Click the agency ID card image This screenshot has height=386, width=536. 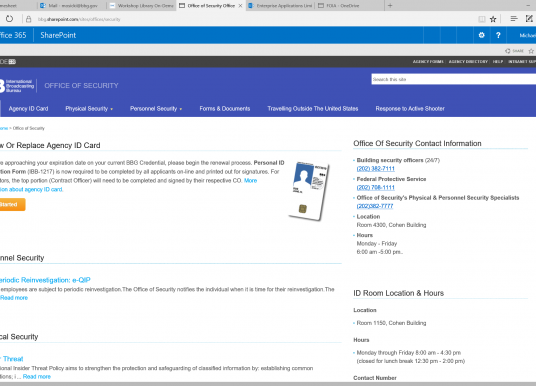point(309,191)
